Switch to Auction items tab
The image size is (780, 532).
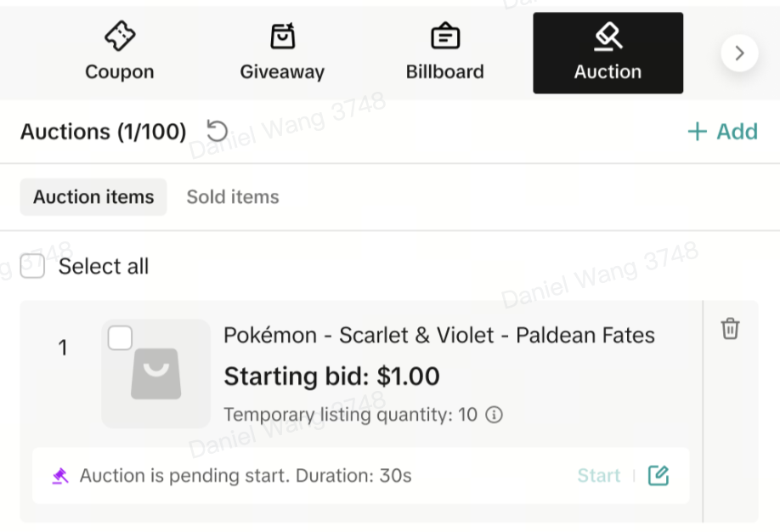pos(93,197)
